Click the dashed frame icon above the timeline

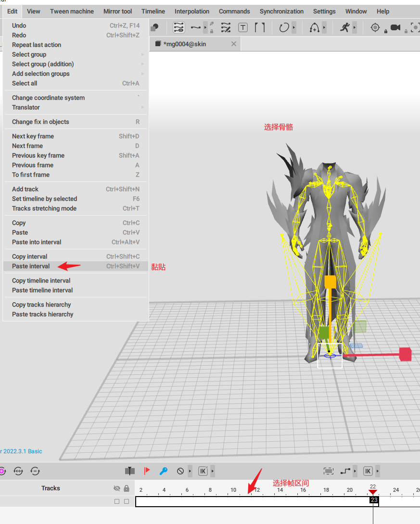329,471
